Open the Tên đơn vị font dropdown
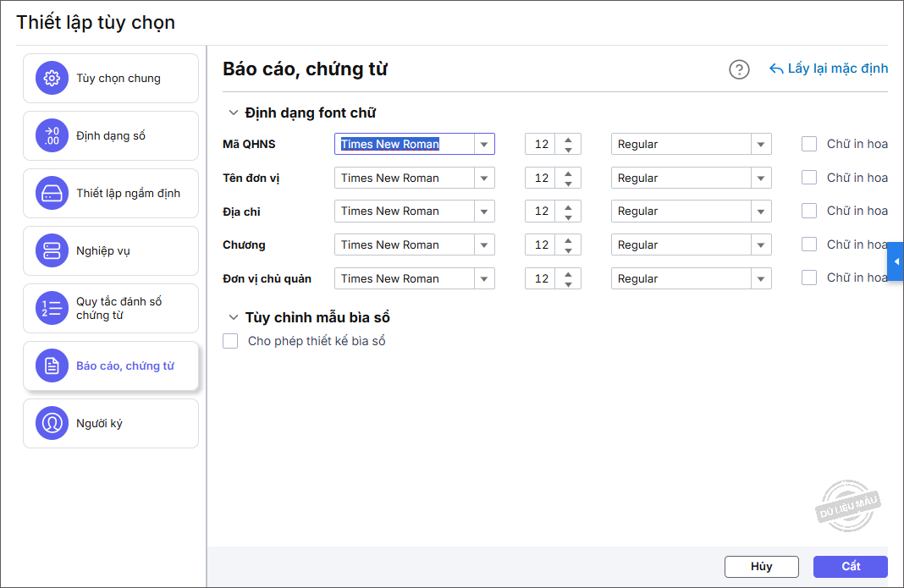Image resolution: width=904 pixels, height=588 pixels. 484,178
